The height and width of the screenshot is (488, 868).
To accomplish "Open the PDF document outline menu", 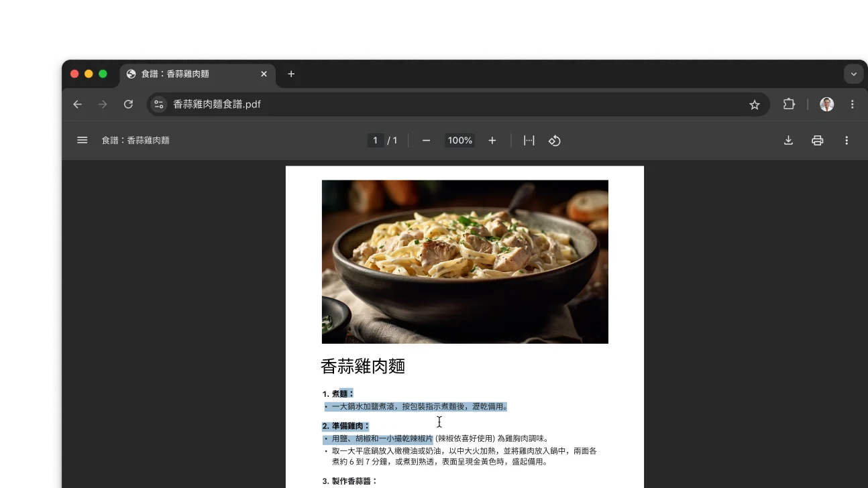I will pos(82,140).
